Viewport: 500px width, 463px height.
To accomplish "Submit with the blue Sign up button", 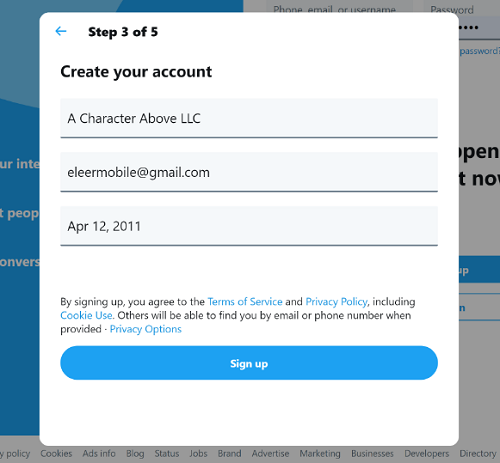I will [249, 363].
